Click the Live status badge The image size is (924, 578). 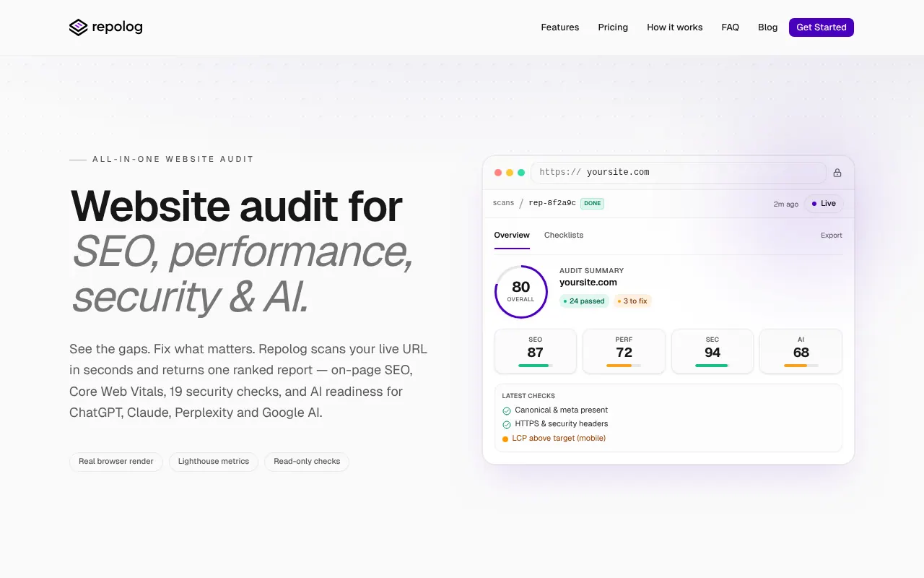click(824, 204)
